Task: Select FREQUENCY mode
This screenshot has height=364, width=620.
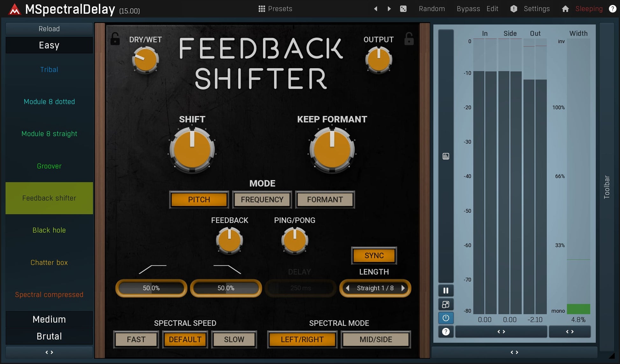Action: 262,200
